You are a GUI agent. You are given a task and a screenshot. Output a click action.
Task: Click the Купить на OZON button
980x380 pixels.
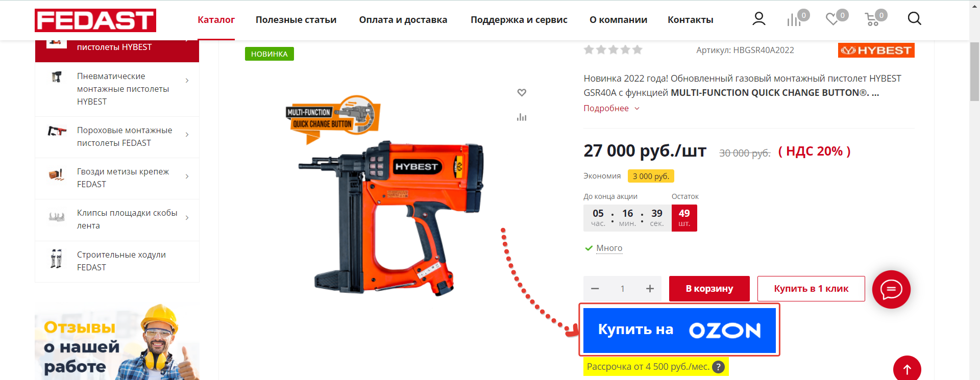point(679,330)
